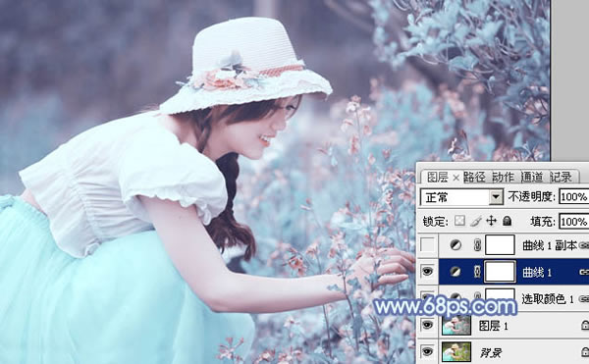Hide the 曲线 1 layer

tap(427, 272)
